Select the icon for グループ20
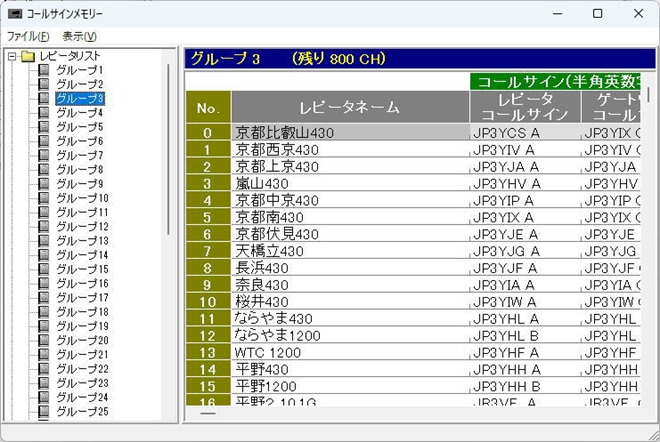The height and width of the screenshot is (442, 660). coord(43,341)
